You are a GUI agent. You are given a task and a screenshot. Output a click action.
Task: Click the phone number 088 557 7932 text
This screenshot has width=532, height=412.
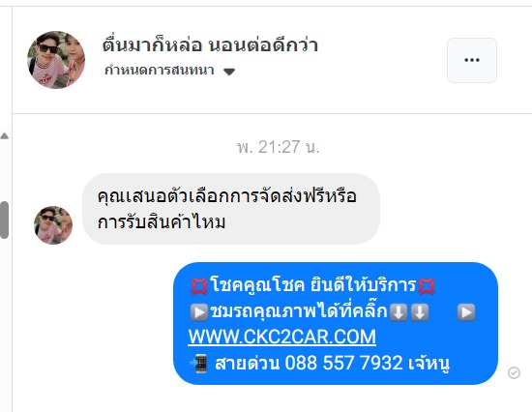tap(343, 363)
